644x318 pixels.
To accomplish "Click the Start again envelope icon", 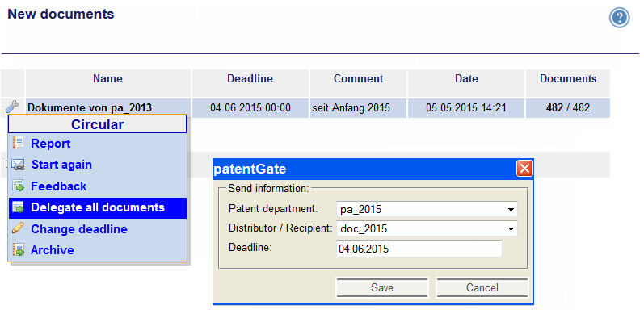I will click(x=18, y=165).
